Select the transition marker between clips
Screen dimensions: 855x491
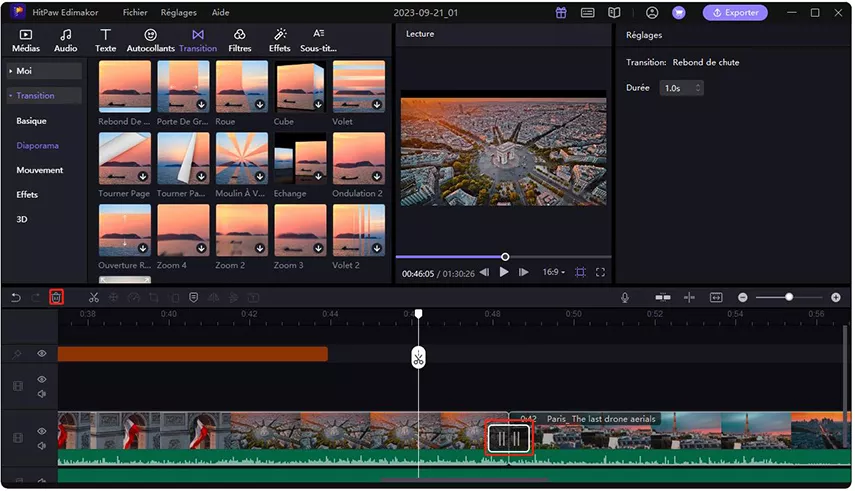point(509,438)
